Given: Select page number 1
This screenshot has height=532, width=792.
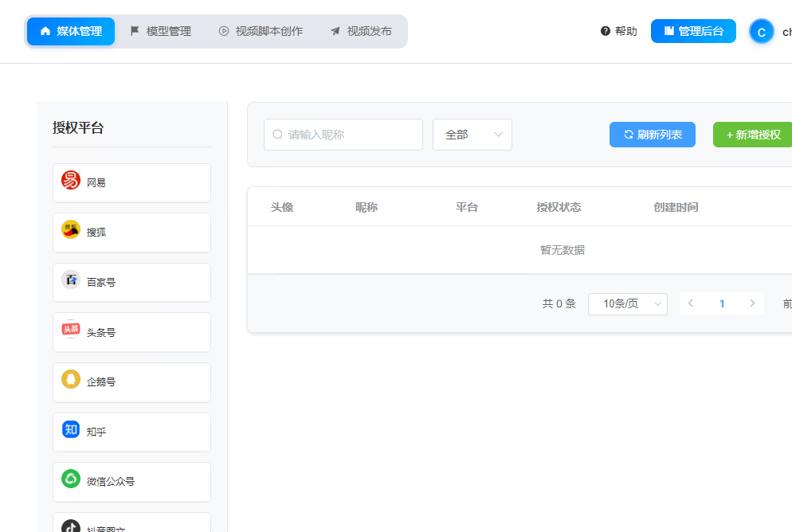Looking at the screenshot, I should 722,303.
